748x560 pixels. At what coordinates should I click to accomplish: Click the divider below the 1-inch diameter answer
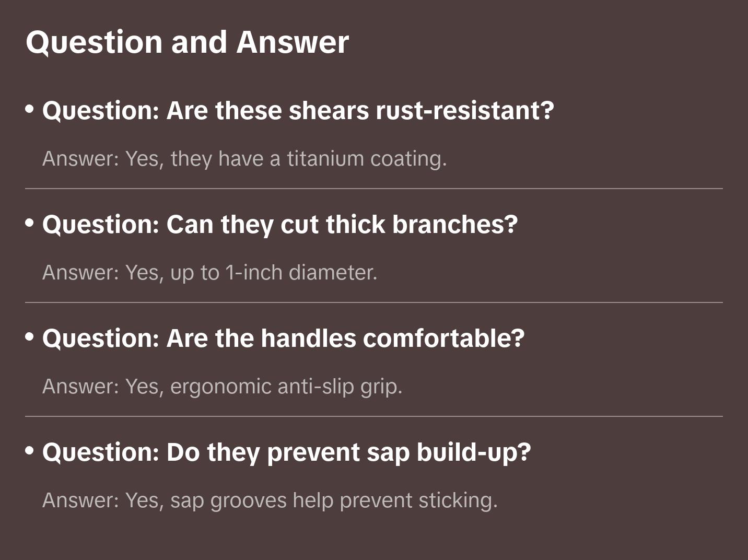click(374, 302)
